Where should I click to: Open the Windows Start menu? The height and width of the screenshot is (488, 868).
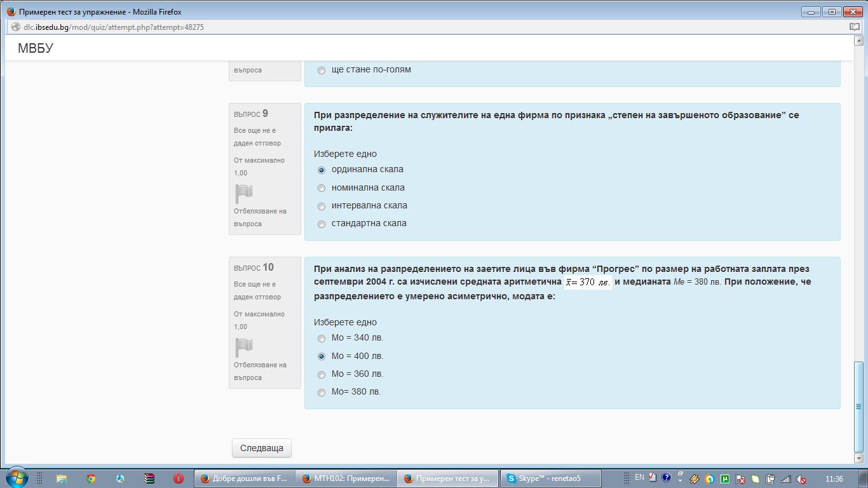pyautogui.click(x=17, y=478)
